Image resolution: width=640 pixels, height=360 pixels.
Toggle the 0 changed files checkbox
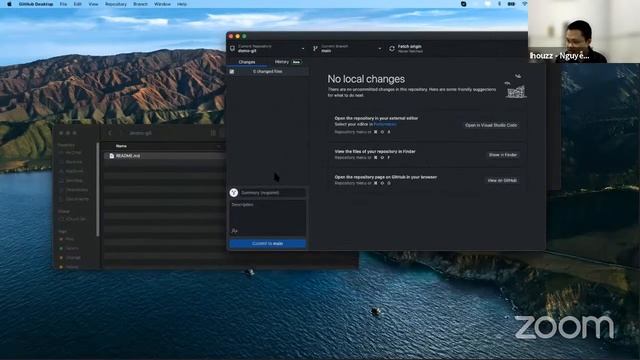232,71
